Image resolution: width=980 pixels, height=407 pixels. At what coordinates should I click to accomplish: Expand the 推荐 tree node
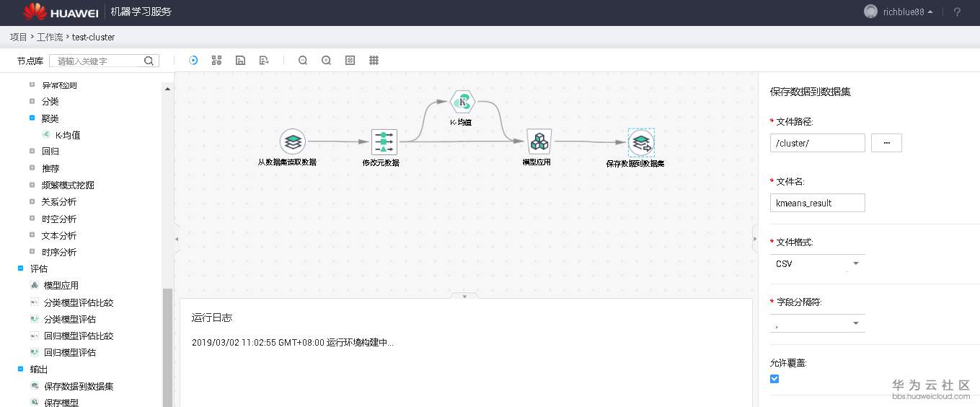tap(32, 168)
